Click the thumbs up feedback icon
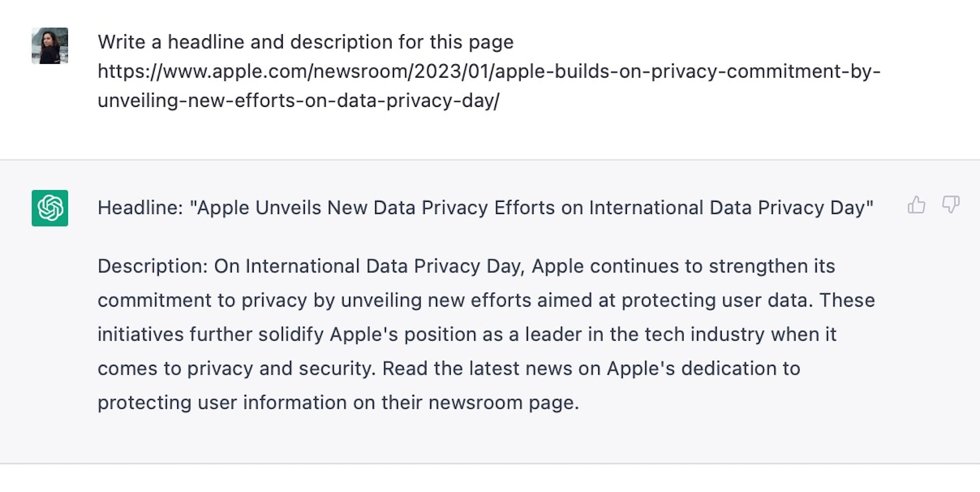980x492 pixels. point(916,205)
